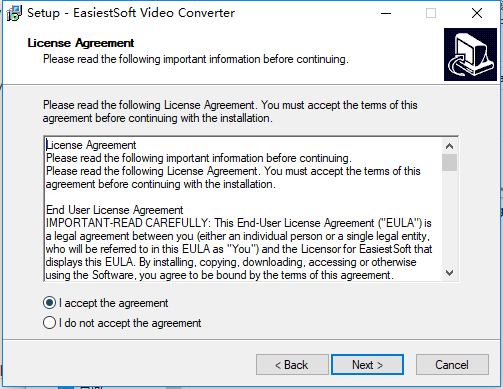
Task: Go to previous step with Back button
Action: [292, 365]
